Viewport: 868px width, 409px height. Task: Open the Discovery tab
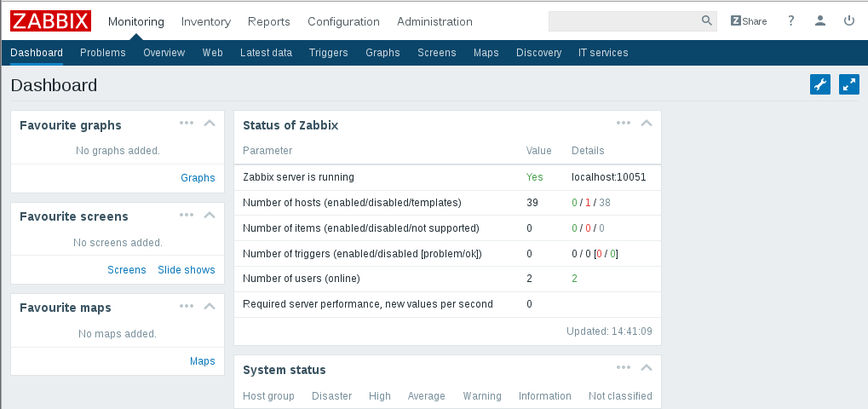pyautogui.click(x=538, y=53)
